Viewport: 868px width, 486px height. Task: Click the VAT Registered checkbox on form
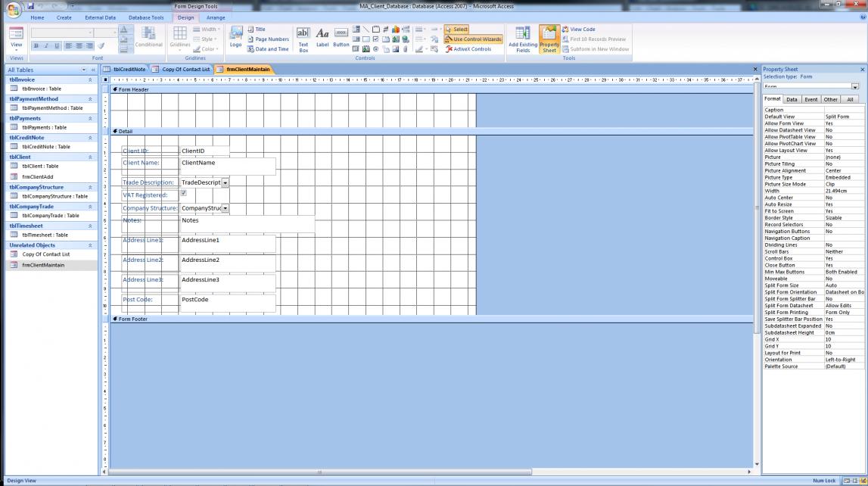coord(183,193)
